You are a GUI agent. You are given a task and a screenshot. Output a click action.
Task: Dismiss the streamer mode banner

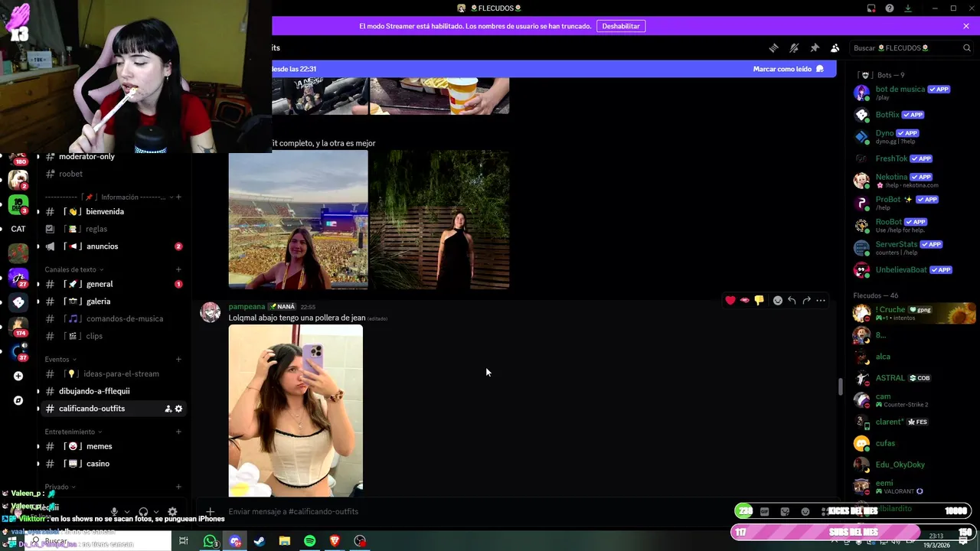(x=966, y=26)
